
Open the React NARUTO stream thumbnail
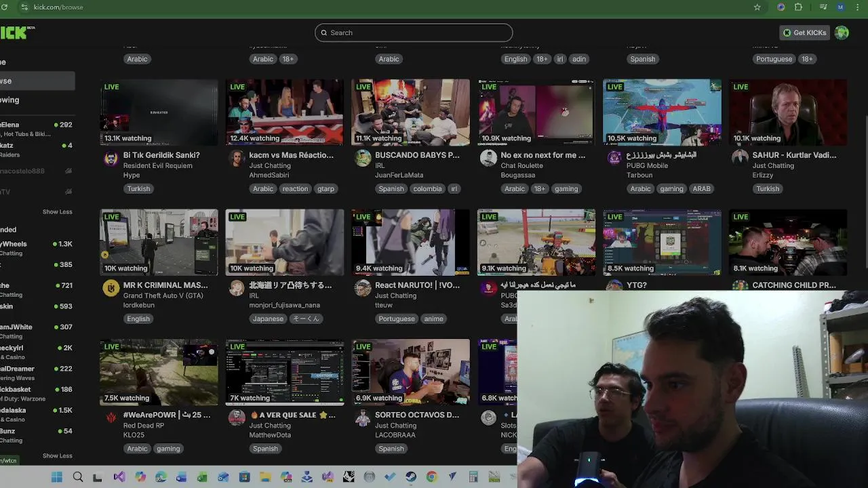coord(410,242)
